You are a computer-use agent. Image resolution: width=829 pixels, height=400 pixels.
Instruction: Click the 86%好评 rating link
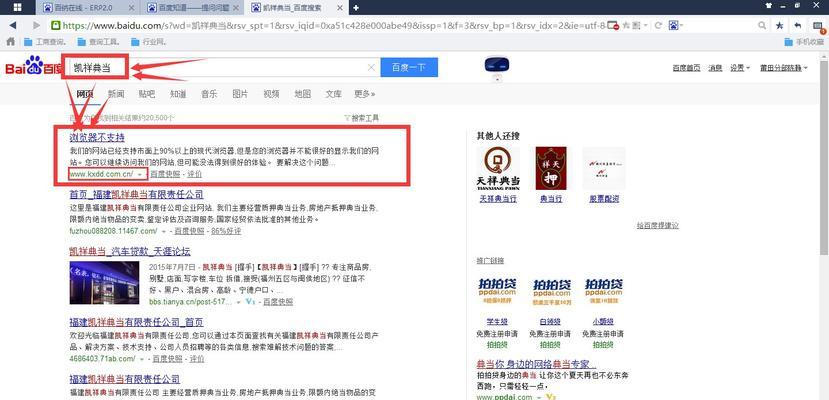point(226,231)
